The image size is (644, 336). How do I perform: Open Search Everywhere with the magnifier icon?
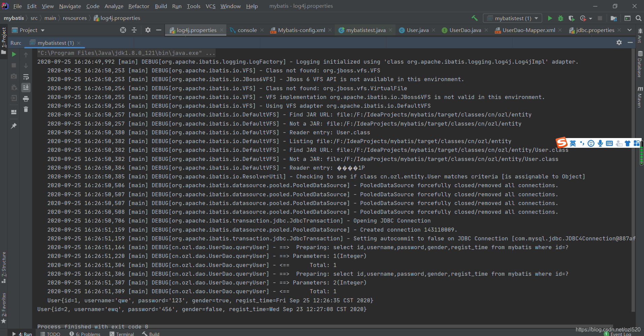tap(639, 18)
